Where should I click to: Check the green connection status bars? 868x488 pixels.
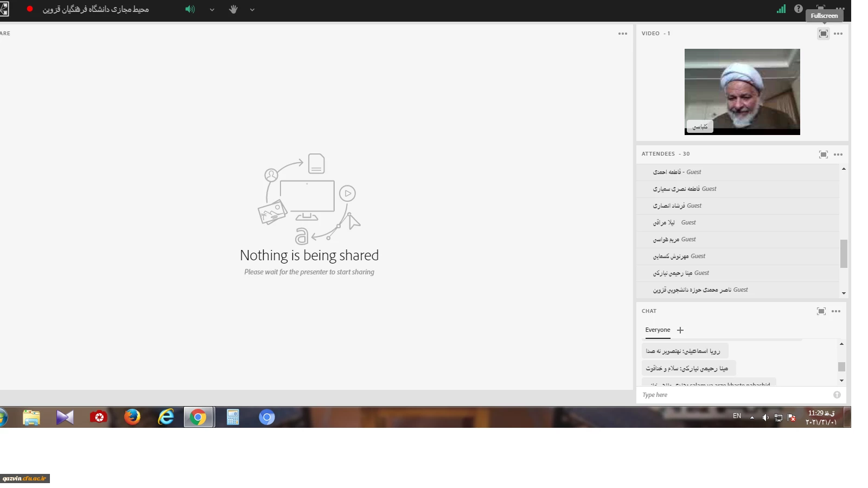tap(781, 9)
